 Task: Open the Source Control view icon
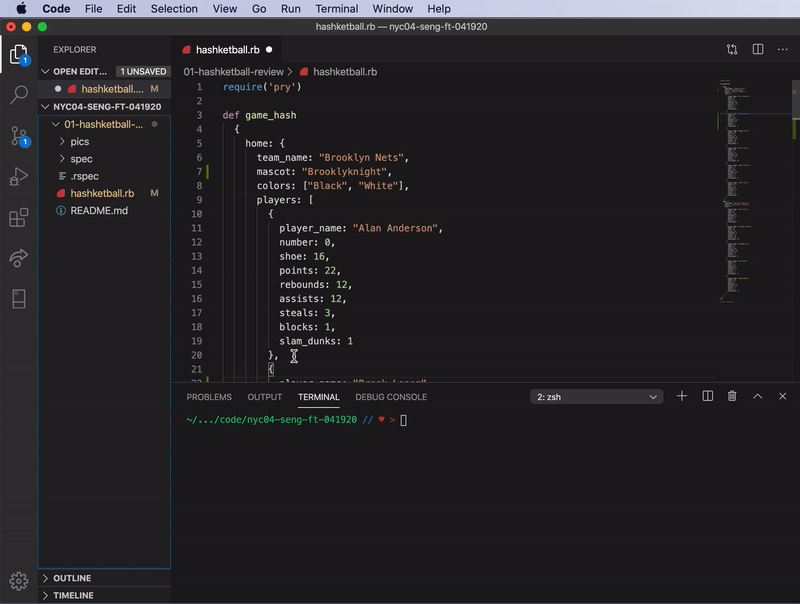click(x=19, y=136)
